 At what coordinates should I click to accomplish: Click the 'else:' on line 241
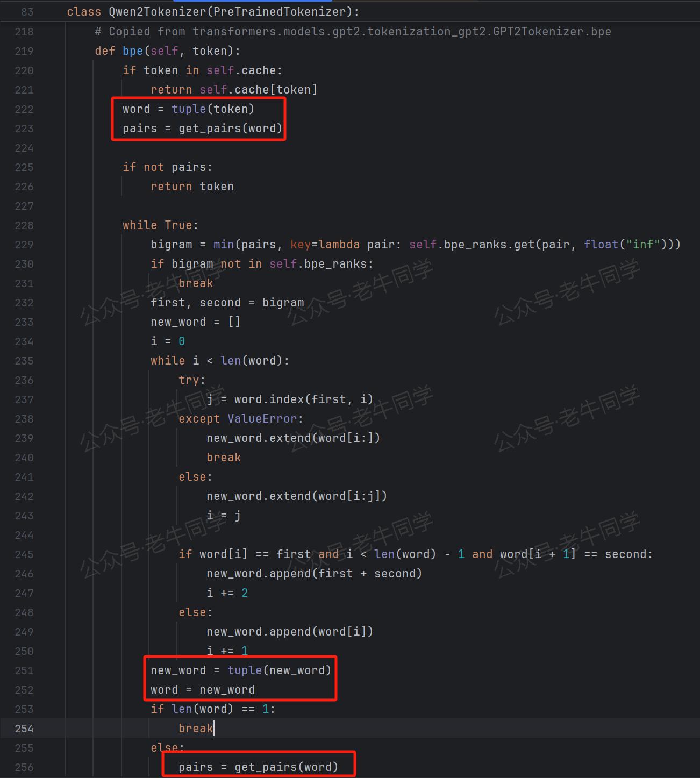pyautogui.click(x=195, y=477)
